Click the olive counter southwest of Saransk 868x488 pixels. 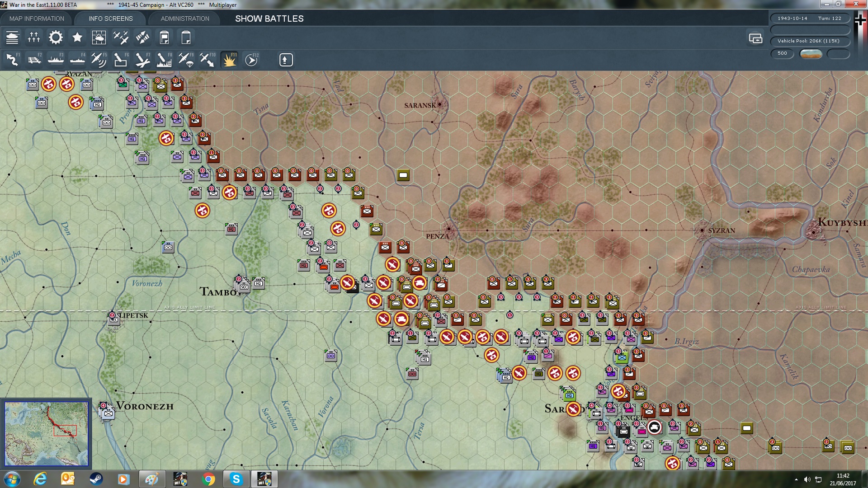403,175
